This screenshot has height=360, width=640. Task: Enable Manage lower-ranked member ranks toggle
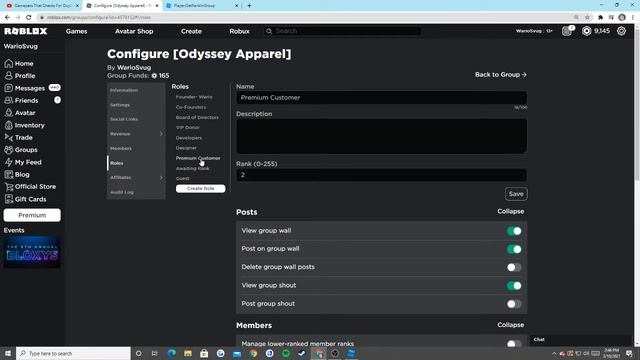pyautogui.click(x=514, y=344)
